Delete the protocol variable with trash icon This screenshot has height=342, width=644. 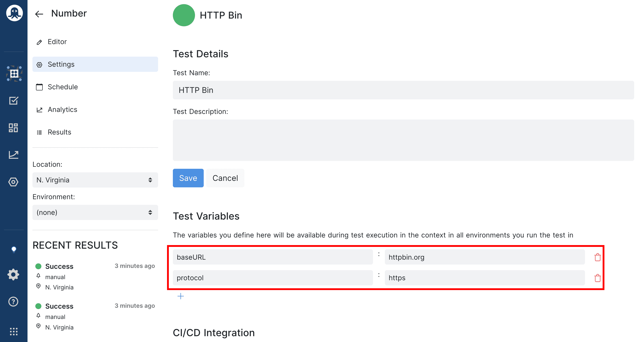pos(597,278)
